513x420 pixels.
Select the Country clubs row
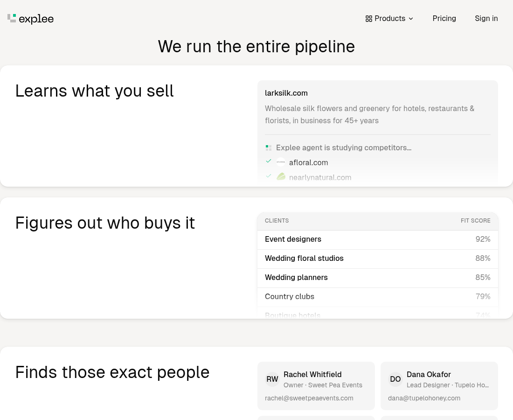(x=378, y=297)
